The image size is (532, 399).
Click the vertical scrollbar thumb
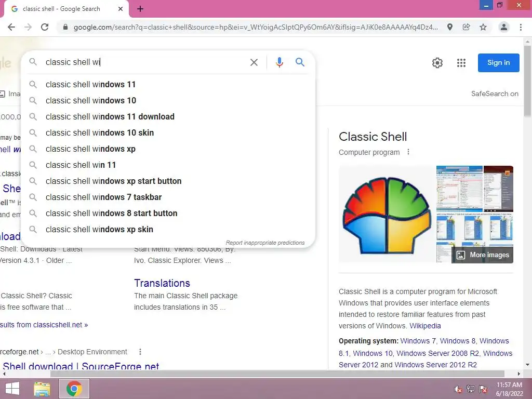pos(528,82)
